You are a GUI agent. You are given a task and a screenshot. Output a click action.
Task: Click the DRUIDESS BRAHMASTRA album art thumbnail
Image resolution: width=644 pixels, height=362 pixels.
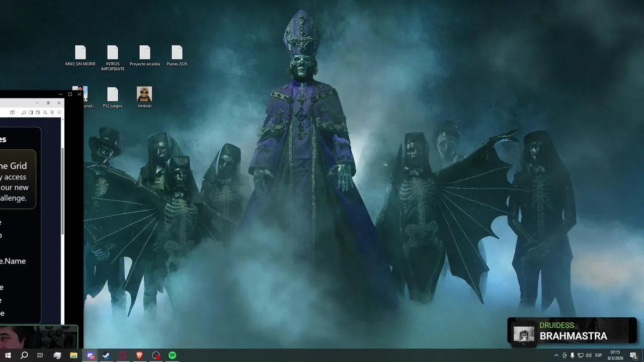point(524,333)
